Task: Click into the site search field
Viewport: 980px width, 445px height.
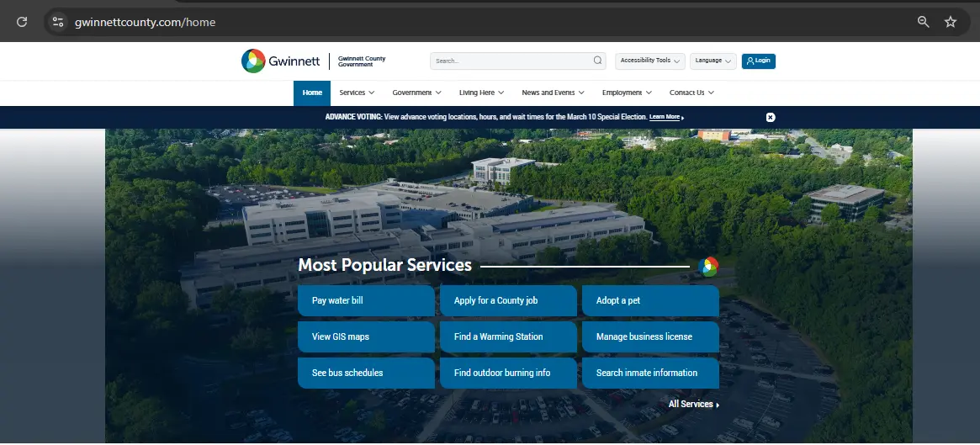Action: [511, 61]
